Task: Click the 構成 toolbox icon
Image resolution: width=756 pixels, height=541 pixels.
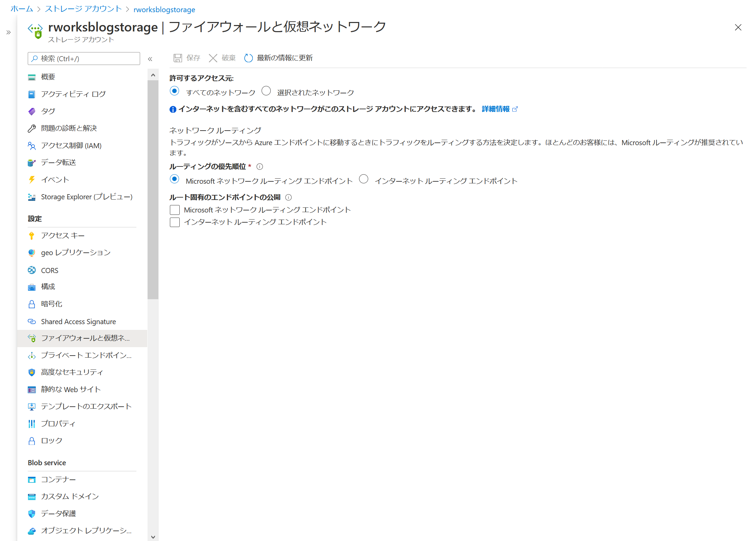Action: pyautogui.click(x=32, y=287)
